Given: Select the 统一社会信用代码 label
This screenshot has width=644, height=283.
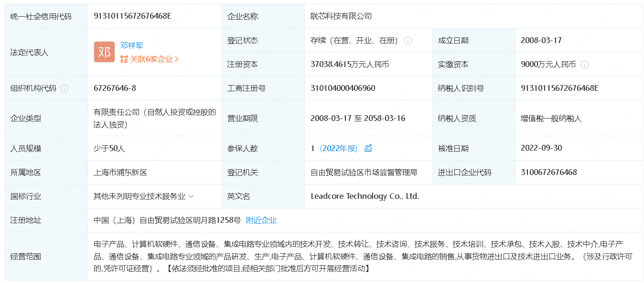Looking at the screenshot, I should pyautogui.click(x=41, y=16).
